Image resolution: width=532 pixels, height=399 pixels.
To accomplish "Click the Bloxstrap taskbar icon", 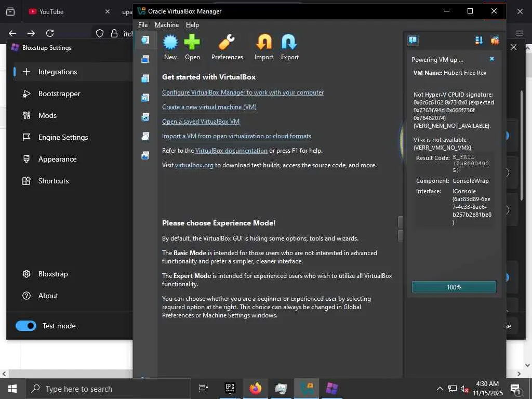I will 332,389.
